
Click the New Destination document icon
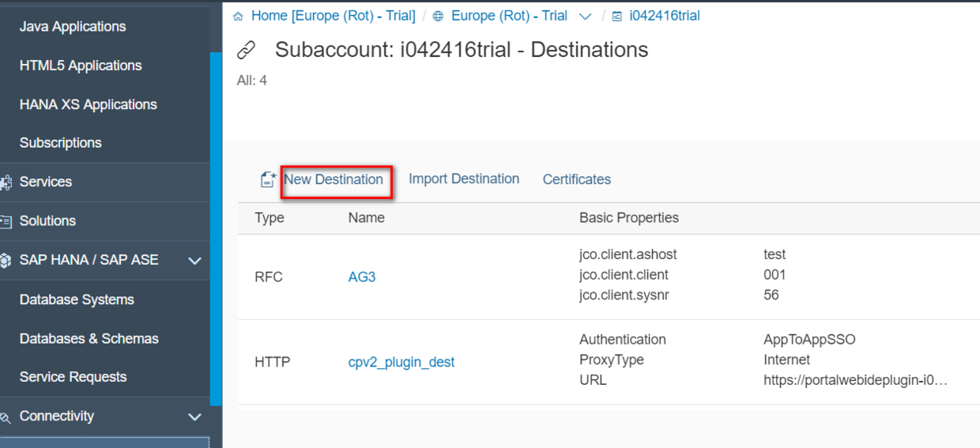coord(268,179)
